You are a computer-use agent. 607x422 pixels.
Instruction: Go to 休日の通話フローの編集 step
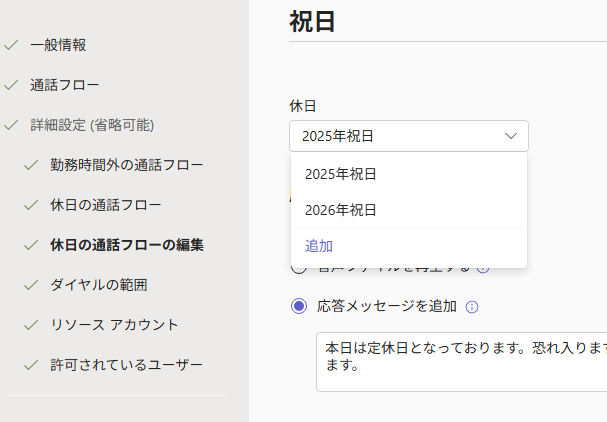tap(127, 245)
